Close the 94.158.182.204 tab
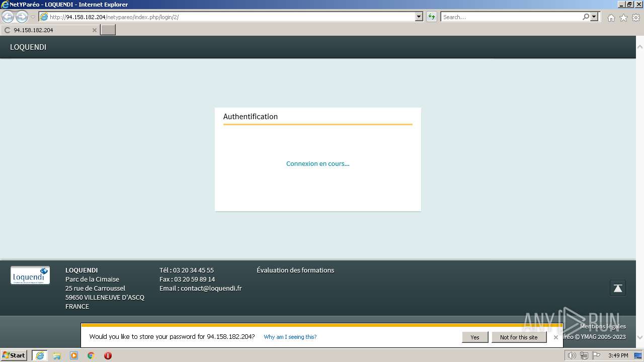The height and width of the screenshot is (362, 644). pyautogui.click(x=94, y=30)
